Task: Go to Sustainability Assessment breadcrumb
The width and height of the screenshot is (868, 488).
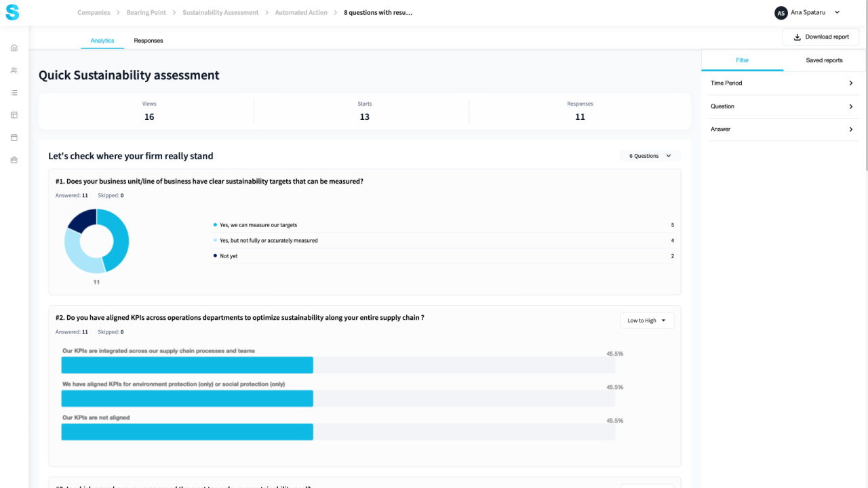Action: coord(220,13)
